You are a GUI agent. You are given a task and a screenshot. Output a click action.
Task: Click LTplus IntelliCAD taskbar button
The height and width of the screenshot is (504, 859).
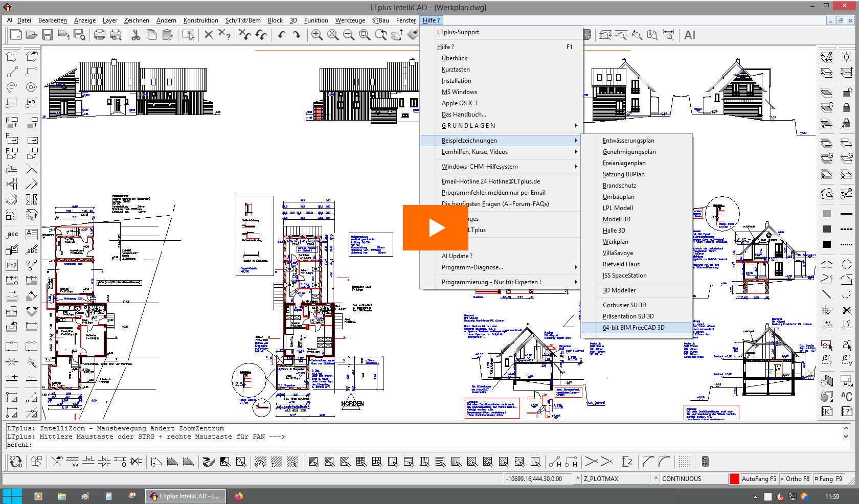pyautogui.click(x=186, y=496)
